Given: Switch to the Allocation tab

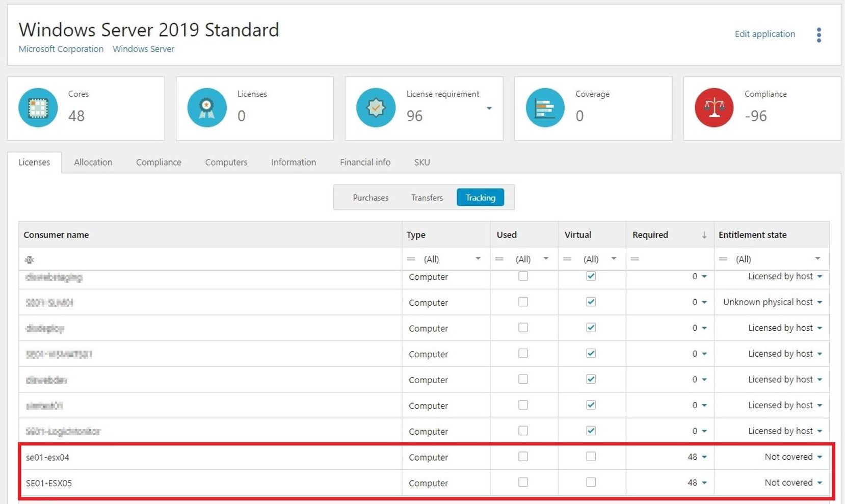Looking at the screenshot, I should point(93,162).
